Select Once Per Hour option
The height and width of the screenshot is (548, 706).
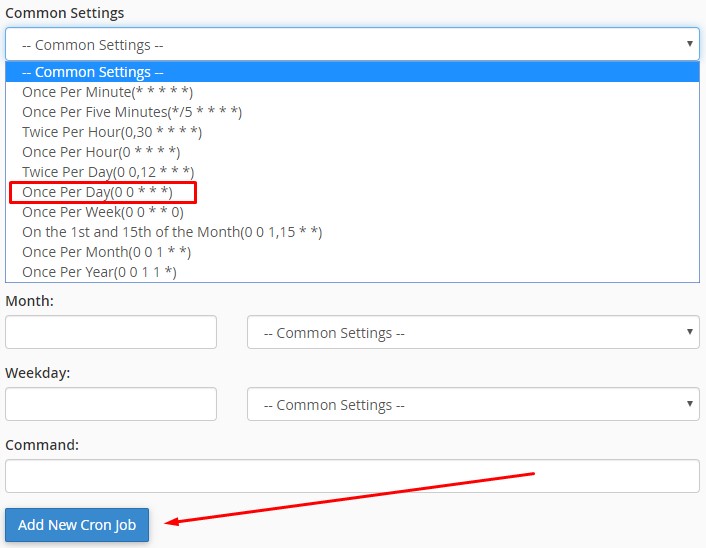(x=101, y=152)
